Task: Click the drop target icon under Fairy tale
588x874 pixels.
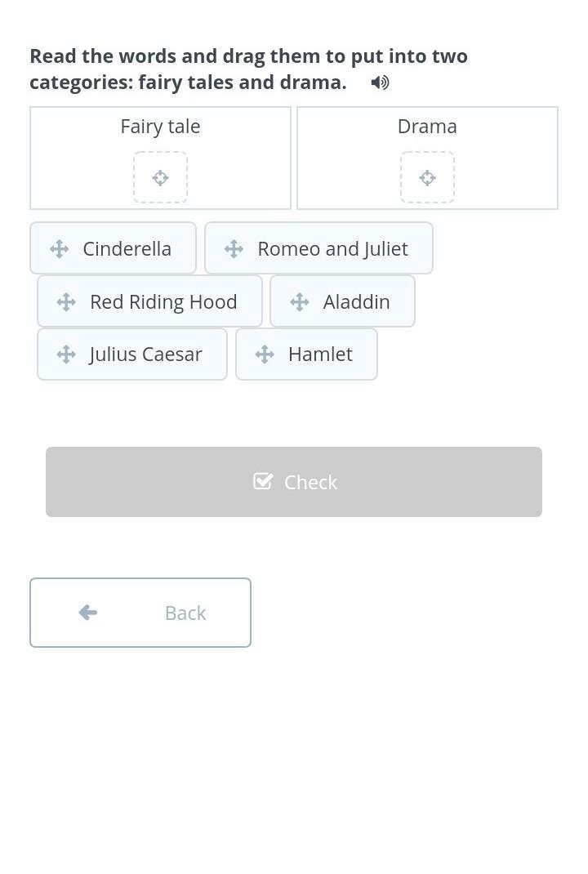Action: pos(161,177)
